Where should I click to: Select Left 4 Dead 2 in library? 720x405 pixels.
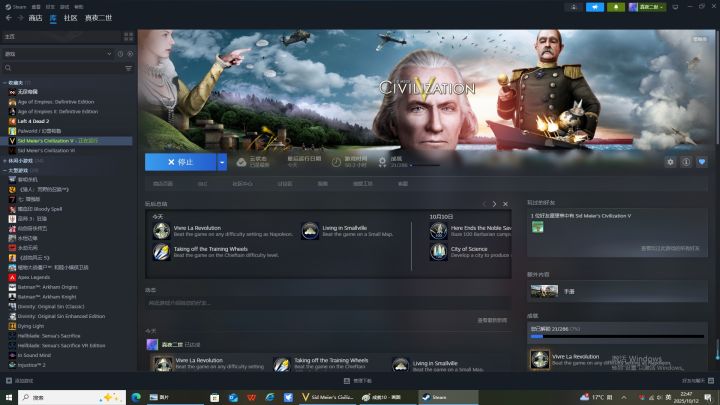click(x=33, y=121)
